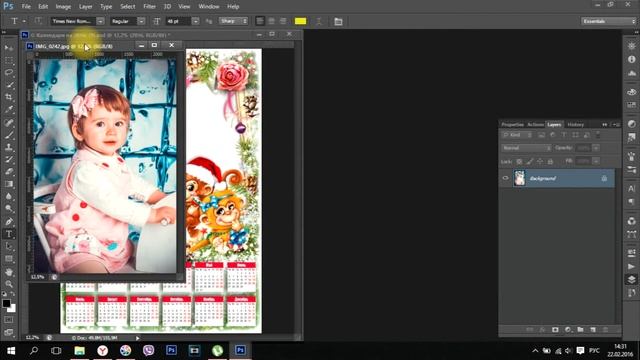Image resolution: width=640 pixels, height=360 pixels.
Task: Switch to the History tab
Action: (x=576, y=124)
